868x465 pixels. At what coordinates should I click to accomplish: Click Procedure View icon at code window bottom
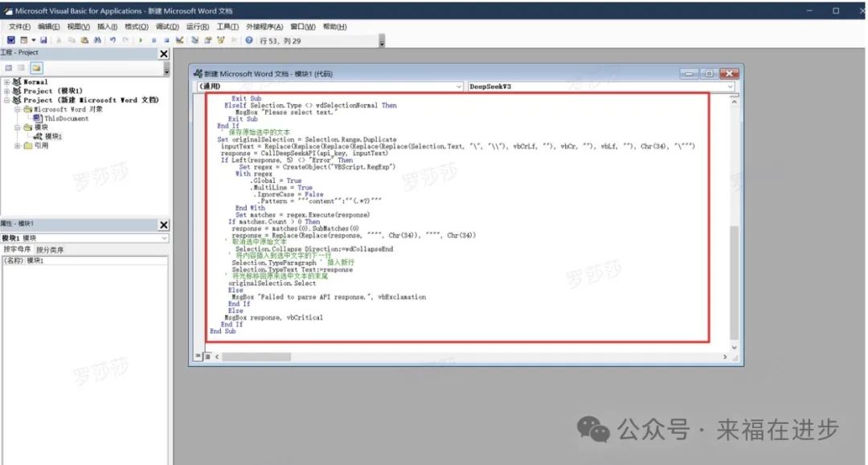pyautogui.click(x=199, y=357)
